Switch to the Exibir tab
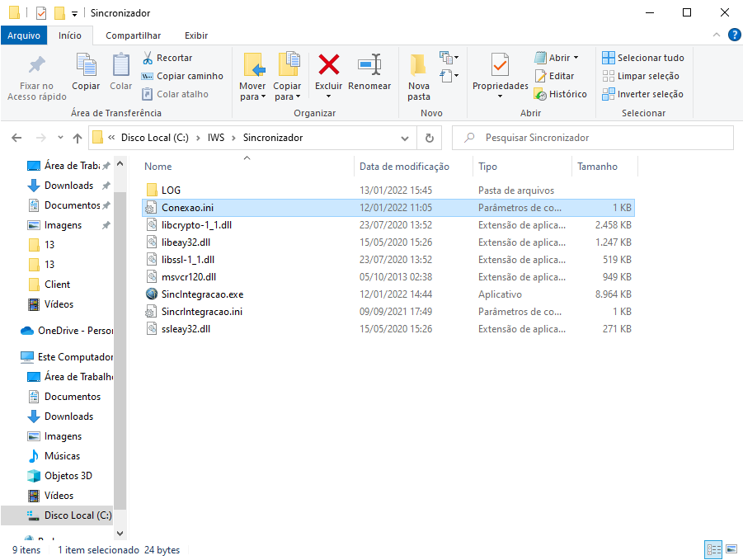This screenshot has height=560, width=743. pyautogui.click(x=196, y=35)
